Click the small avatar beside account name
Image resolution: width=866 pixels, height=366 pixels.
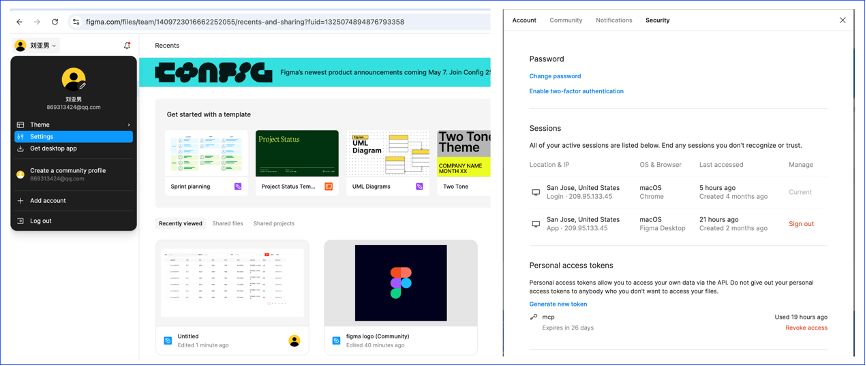[x=20, y=46]
